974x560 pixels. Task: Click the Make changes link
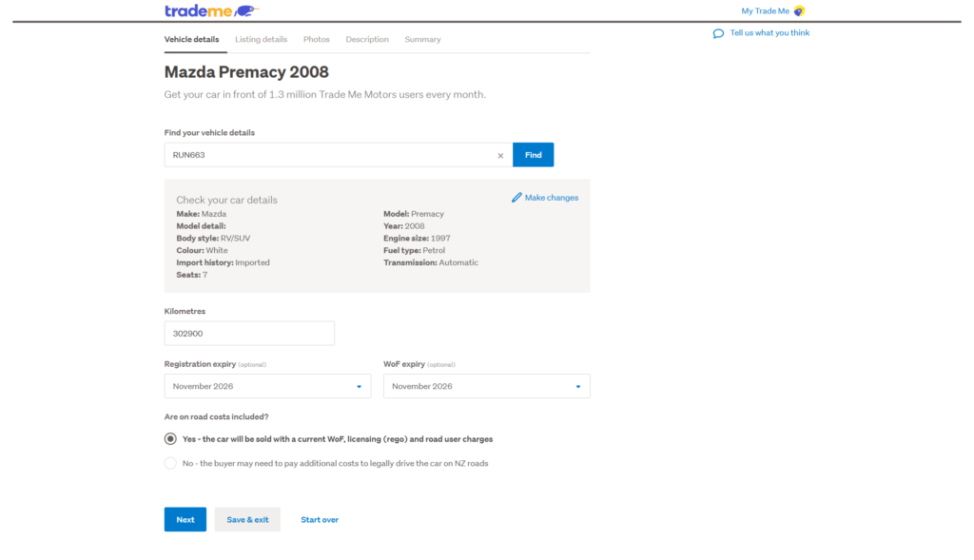pos(551,198)
